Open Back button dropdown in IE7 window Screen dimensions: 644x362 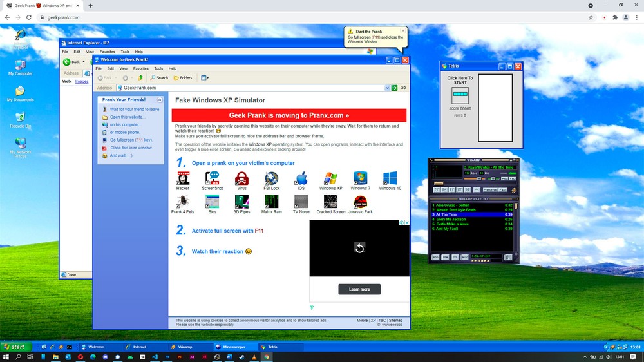[x=84, y=62]
